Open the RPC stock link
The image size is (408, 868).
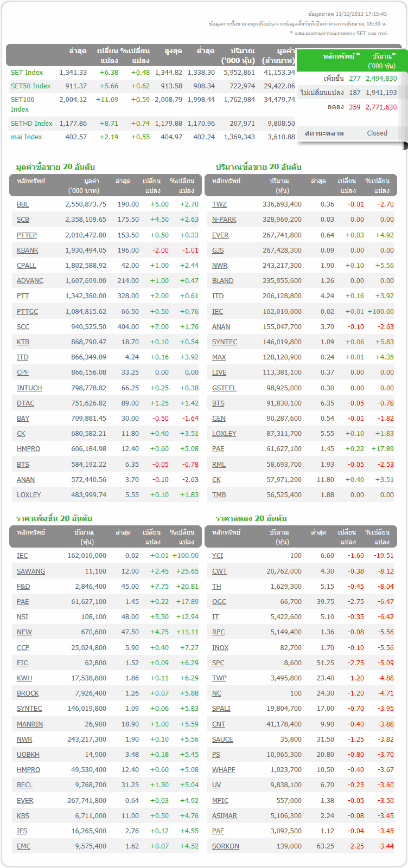pyautogui.click(x=218, y=632)
